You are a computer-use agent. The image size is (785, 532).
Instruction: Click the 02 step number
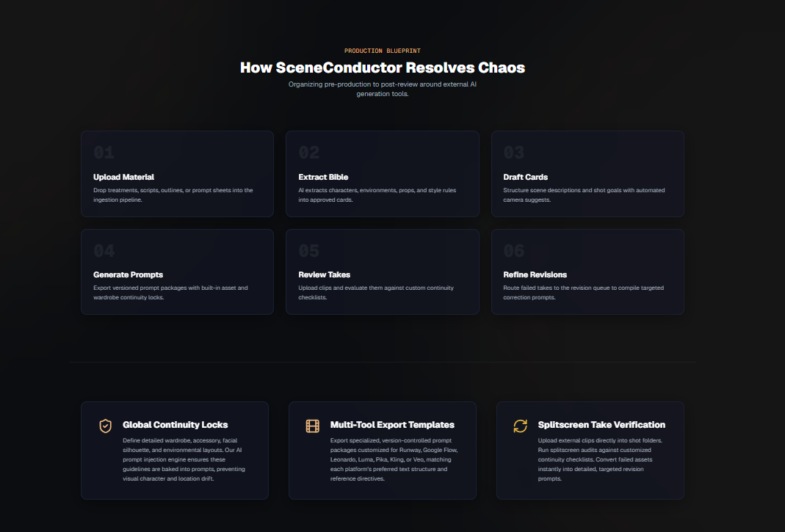[x=309, y=153]
